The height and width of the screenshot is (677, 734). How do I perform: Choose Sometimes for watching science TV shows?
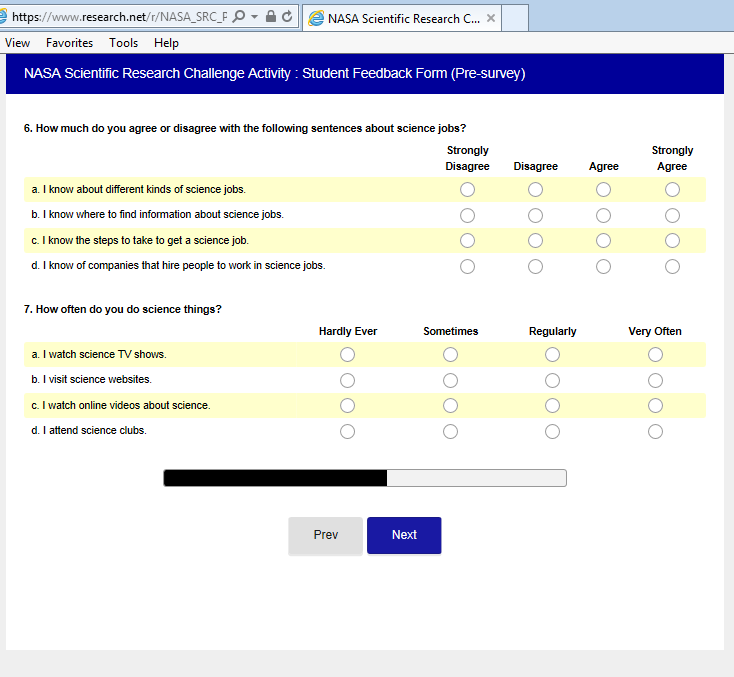[450, 355]
